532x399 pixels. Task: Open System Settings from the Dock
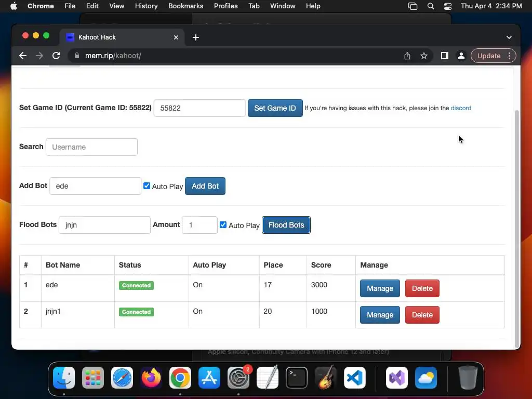point(238,378)
